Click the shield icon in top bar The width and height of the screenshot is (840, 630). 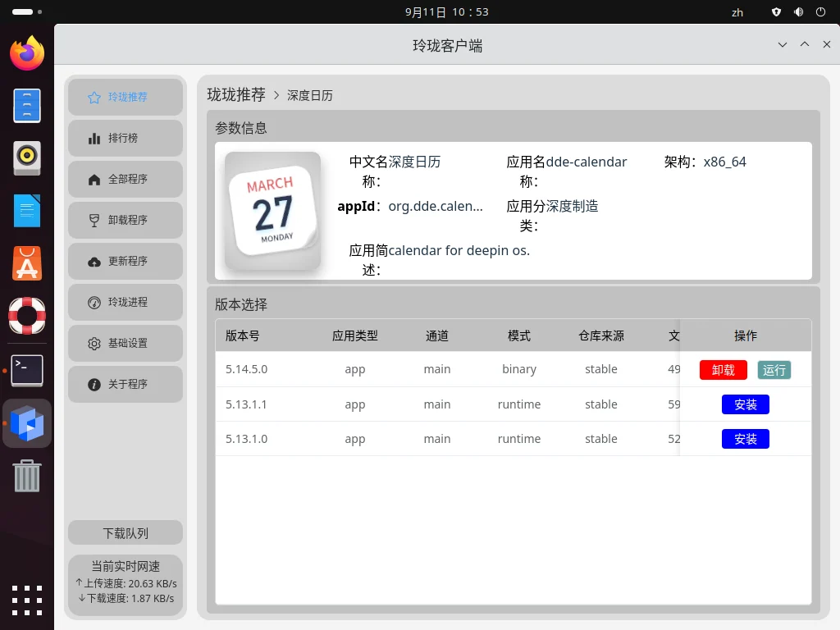click(776, 11)
